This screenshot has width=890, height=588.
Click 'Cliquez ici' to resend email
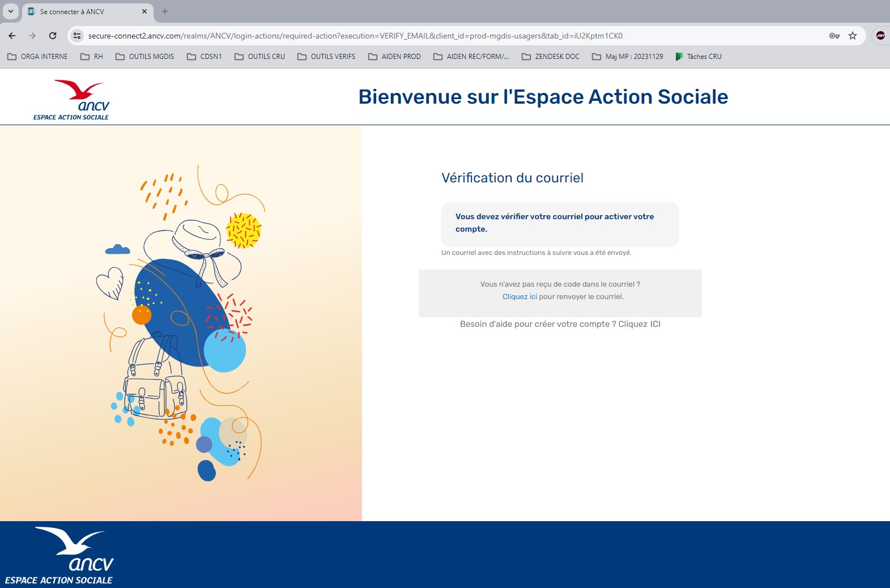(x=519, y=297)
